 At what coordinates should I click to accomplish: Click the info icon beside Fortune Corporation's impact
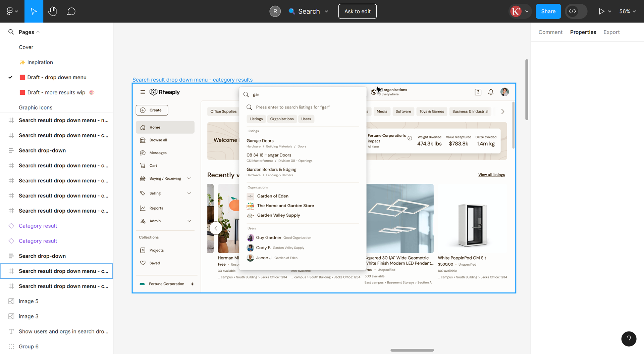click(x=410, y=138)
